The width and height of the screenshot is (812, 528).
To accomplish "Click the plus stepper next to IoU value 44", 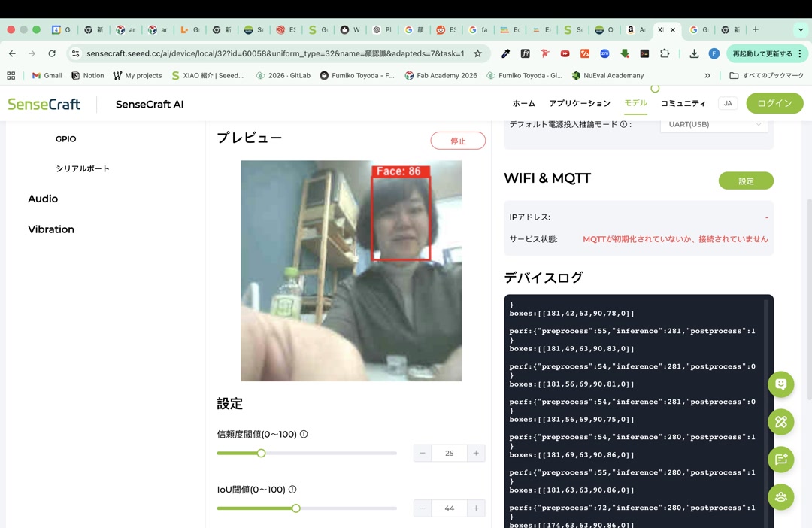I will pos(476,508).
